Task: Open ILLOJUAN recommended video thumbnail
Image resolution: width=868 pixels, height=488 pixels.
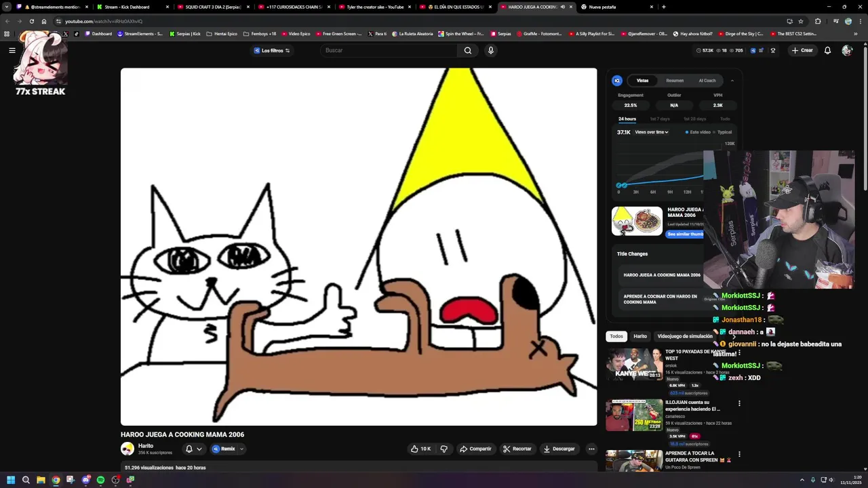Action: pos(634,415)
